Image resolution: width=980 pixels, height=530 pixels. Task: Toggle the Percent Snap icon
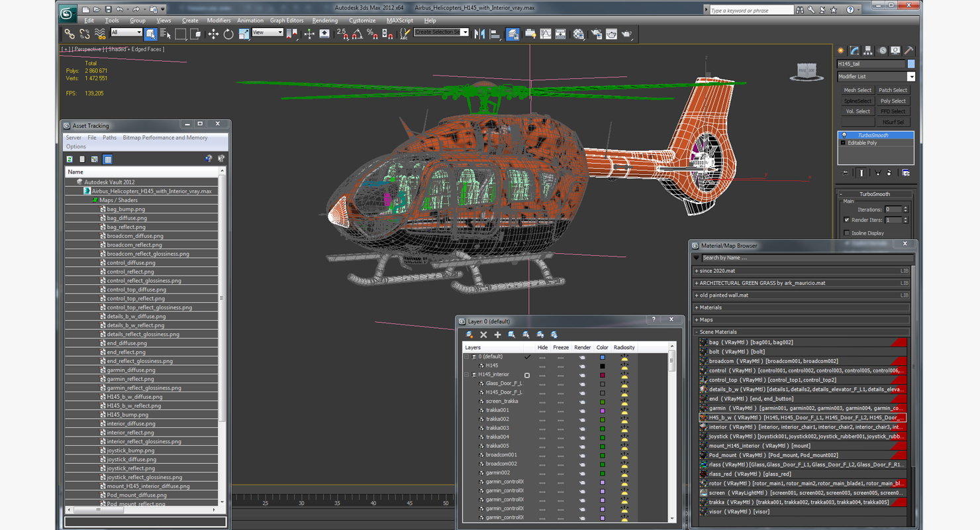pyautogui.click(x=372, y=33)
